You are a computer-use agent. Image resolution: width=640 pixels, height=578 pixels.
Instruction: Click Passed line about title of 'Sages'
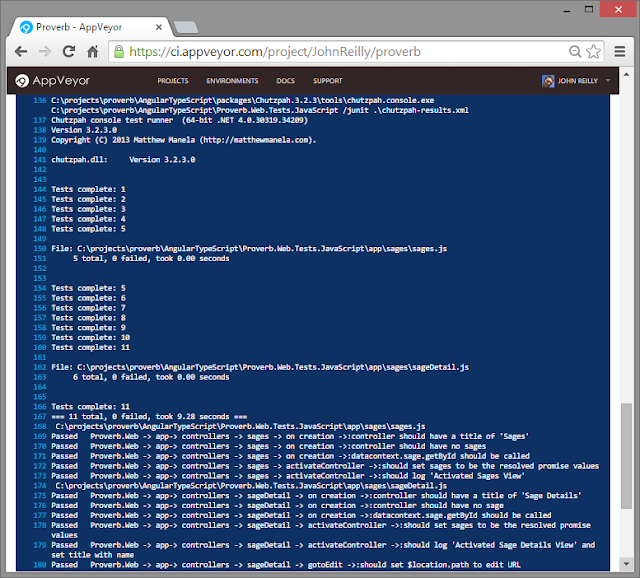pyautogui.click(x=290, y=436)
